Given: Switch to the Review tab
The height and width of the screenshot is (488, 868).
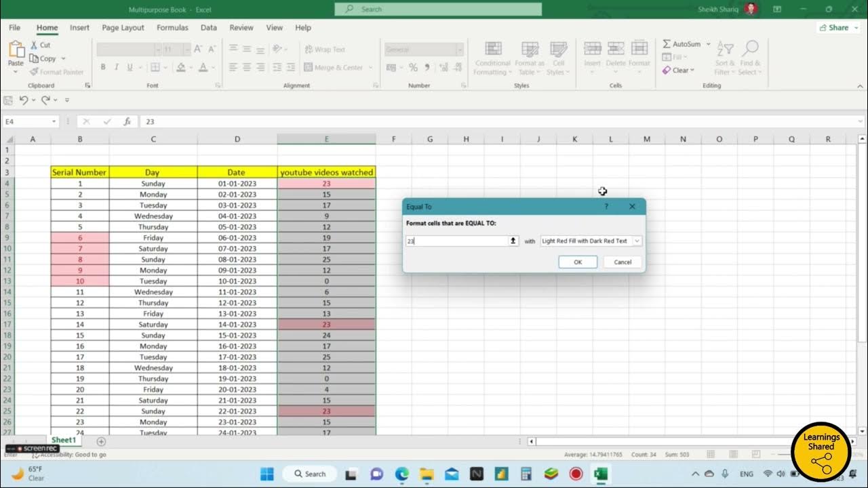Looking at the screenshot, I should point(241,28).
